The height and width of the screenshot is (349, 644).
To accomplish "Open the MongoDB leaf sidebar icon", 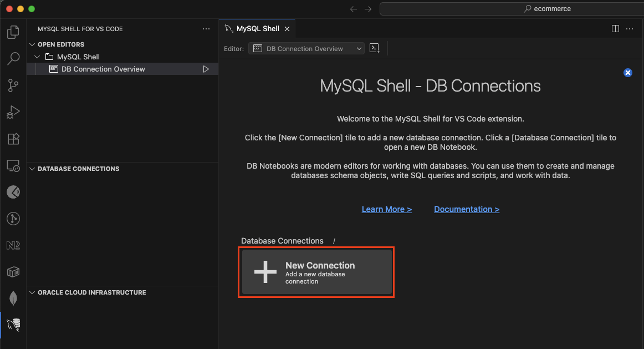I will (x=13, y=298).
